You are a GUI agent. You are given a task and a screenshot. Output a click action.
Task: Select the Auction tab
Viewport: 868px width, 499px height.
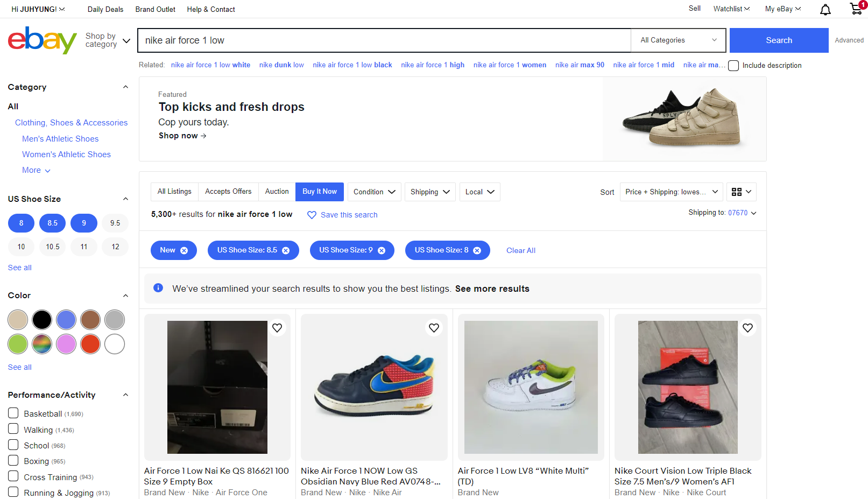[x=277, y=192]
